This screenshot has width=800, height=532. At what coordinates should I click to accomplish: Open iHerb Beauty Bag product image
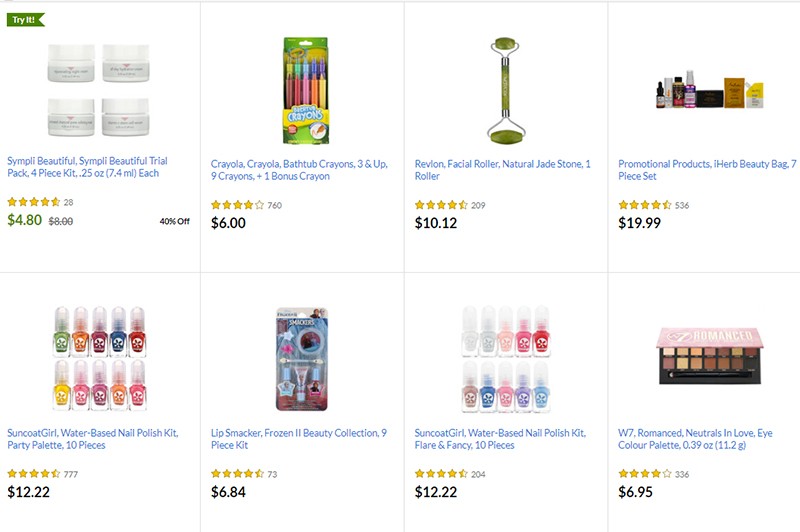click(x=711, y=94)
